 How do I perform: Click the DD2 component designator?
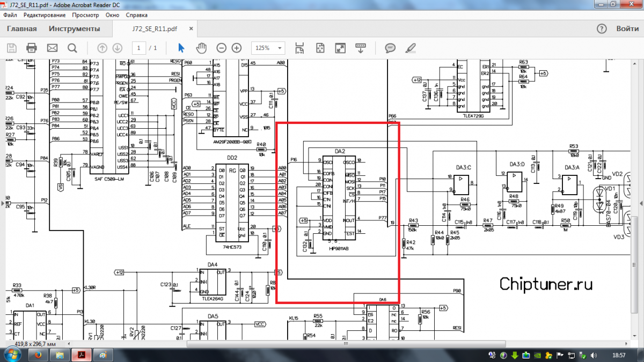232,158
